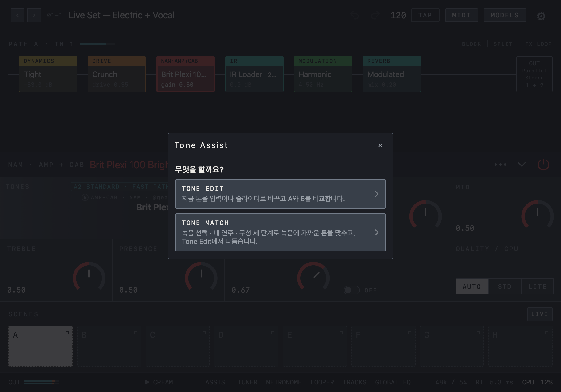Open the three-dots block menu

point(500,165)
